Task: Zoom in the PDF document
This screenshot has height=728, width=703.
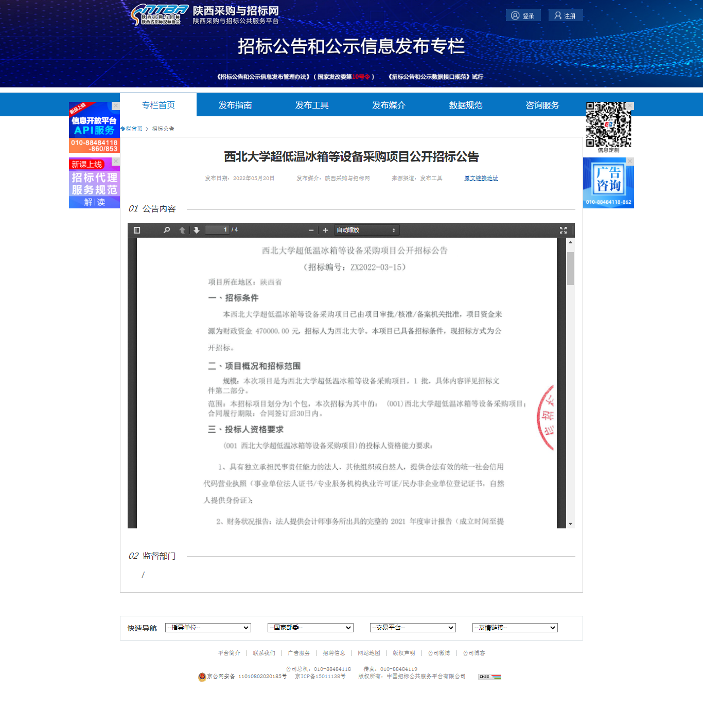Action: (325, 230)
